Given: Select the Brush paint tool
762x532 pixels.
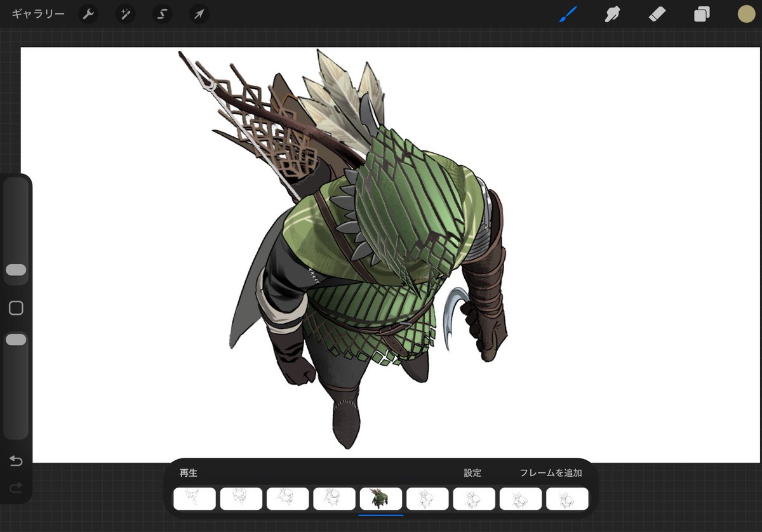Looking at the screenshot, I should click(568, 14).
